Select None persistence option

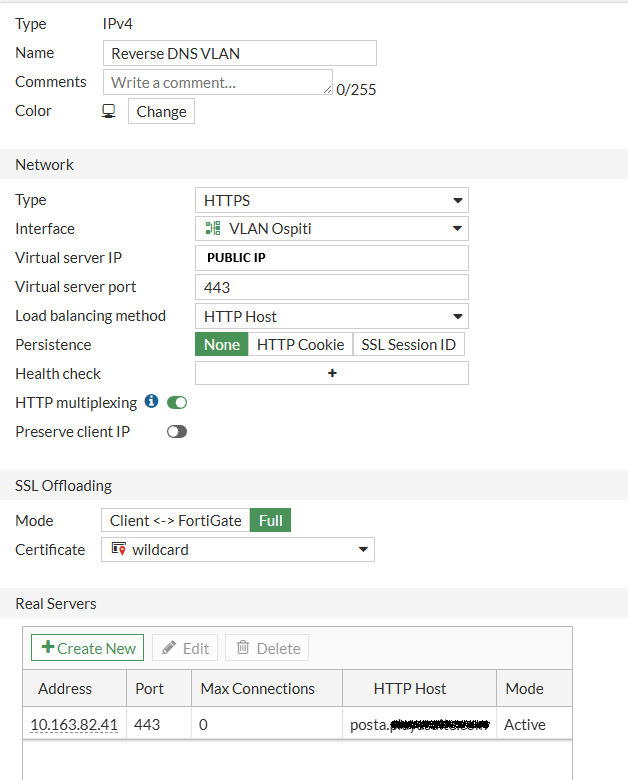point(222,345)
